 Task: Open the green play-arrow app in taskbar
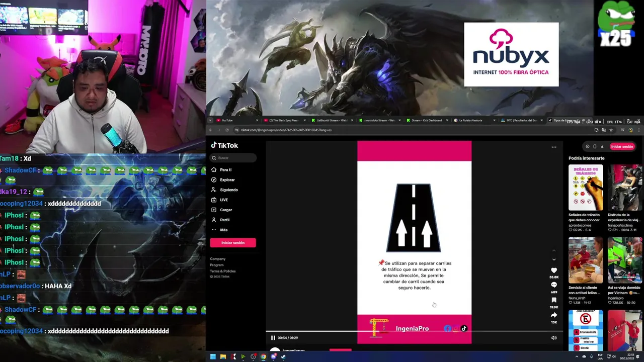coord(243,357)
